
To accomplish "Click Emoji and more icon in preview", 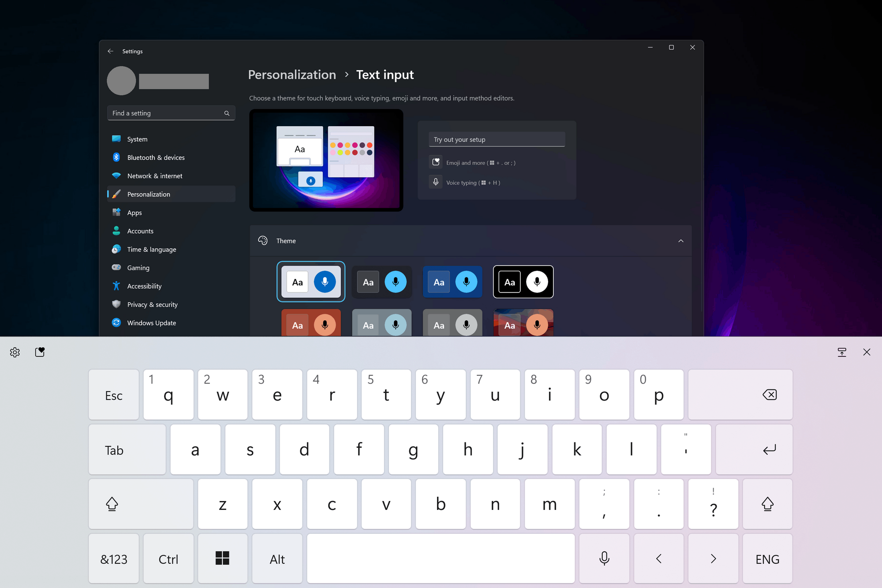I will tap(436, 162).
